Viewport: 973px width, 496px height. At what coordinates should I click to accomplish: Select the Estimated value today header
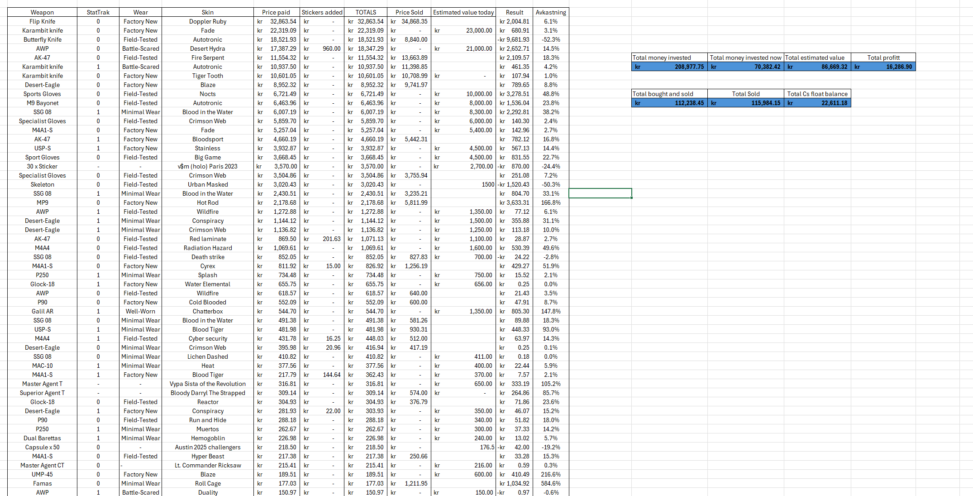pos(464,11)
